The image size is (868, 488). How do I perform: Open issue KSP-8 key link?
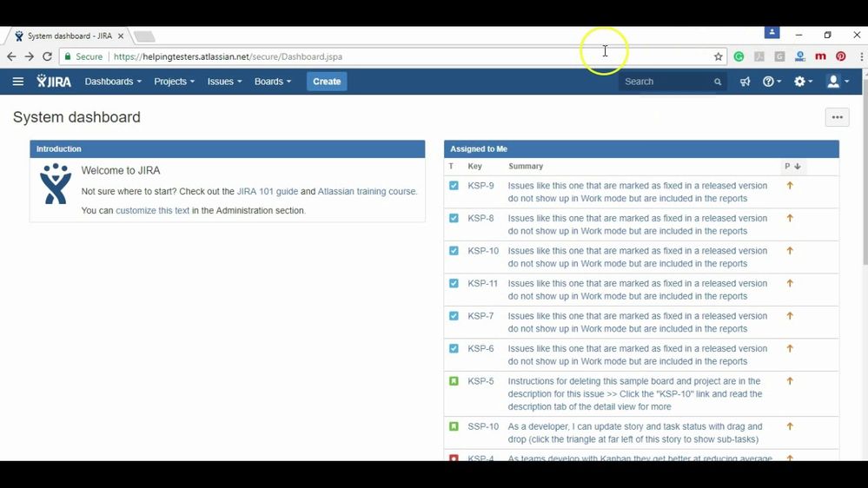coord(480,218)
